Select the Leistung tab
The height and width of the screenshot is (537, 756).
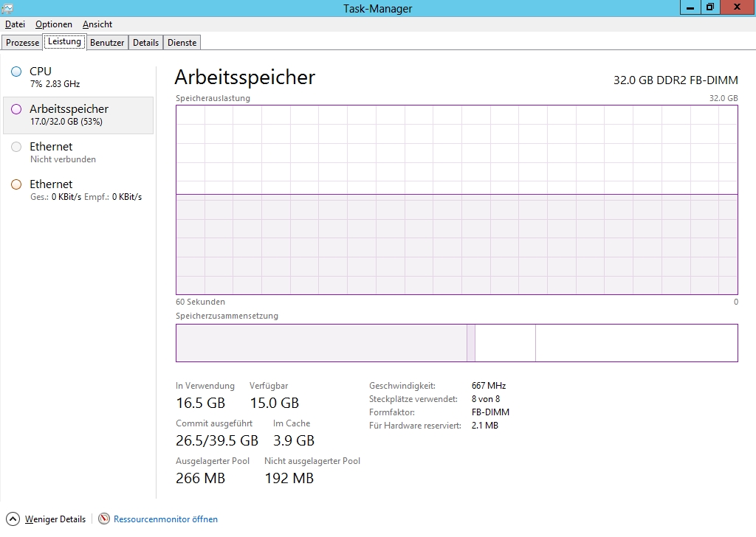point(64,42)
